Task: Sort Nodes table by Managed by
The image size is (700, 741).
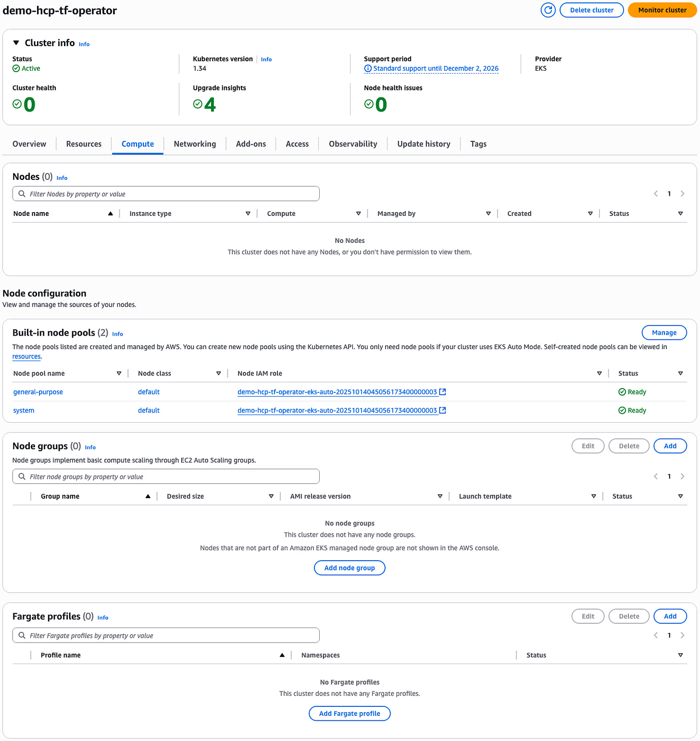Action: [488, 214]
